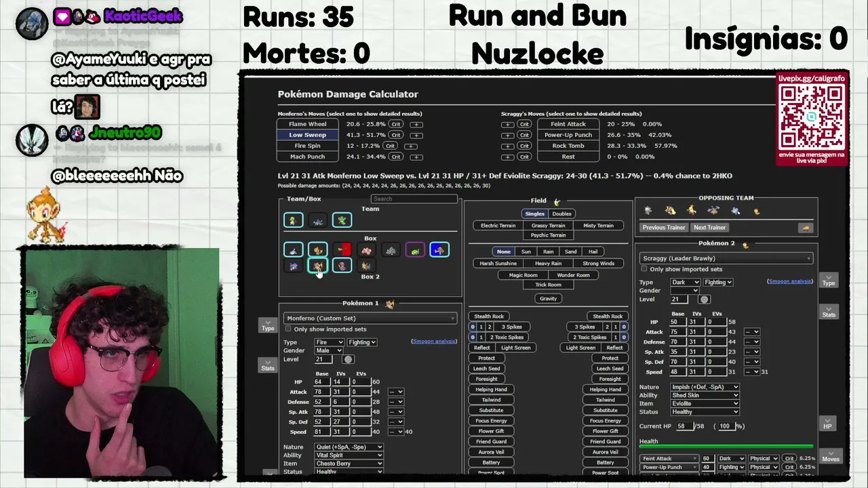The height and width of the screenshot is (488, 868).
Task: Choose the sixth opposing team Pokémon sprite
Action: coord(757,211)
